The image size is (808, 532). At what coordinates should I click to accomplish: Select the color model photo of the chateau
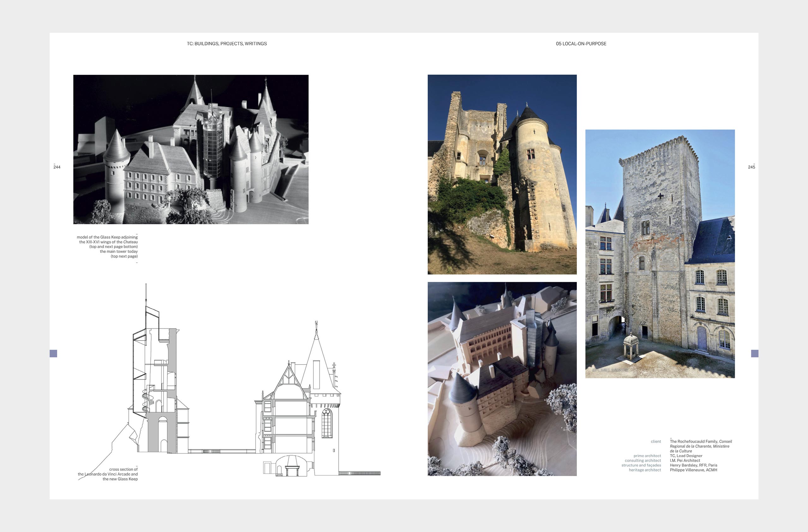pos(502,378)
